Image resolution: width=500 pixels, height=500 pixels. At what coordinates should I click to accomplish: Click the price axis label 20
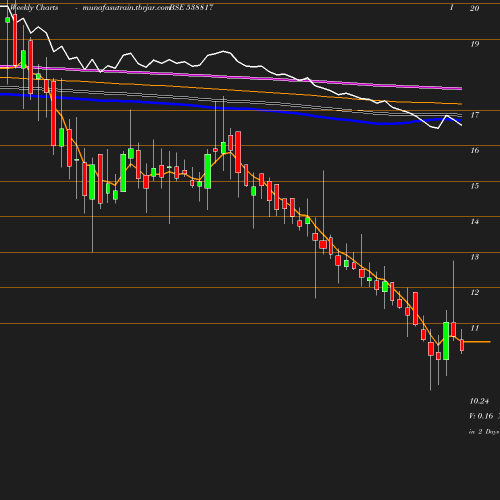(x=474, y=8)
